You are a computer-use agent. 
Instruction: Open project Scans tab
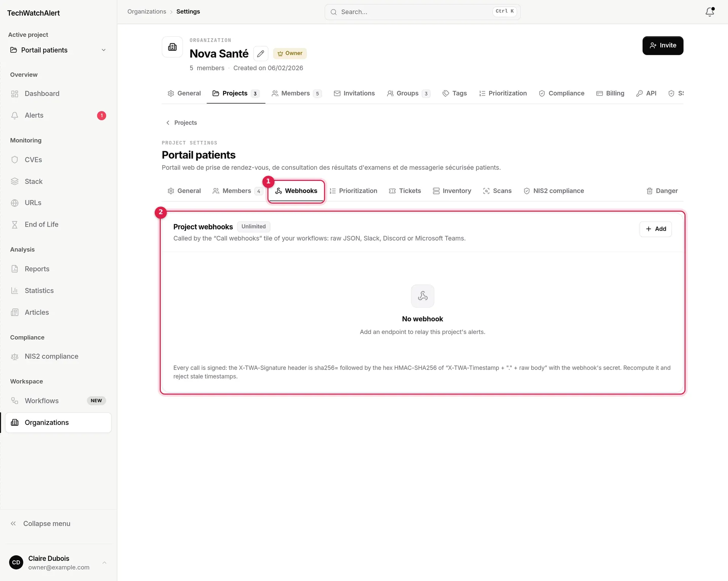pos(497,191)
